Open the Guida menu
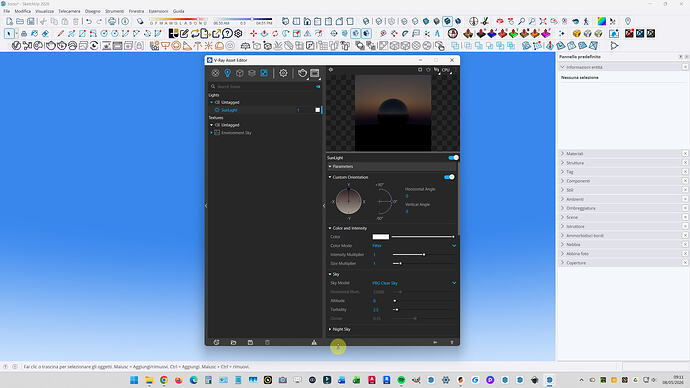 [179, 11]
